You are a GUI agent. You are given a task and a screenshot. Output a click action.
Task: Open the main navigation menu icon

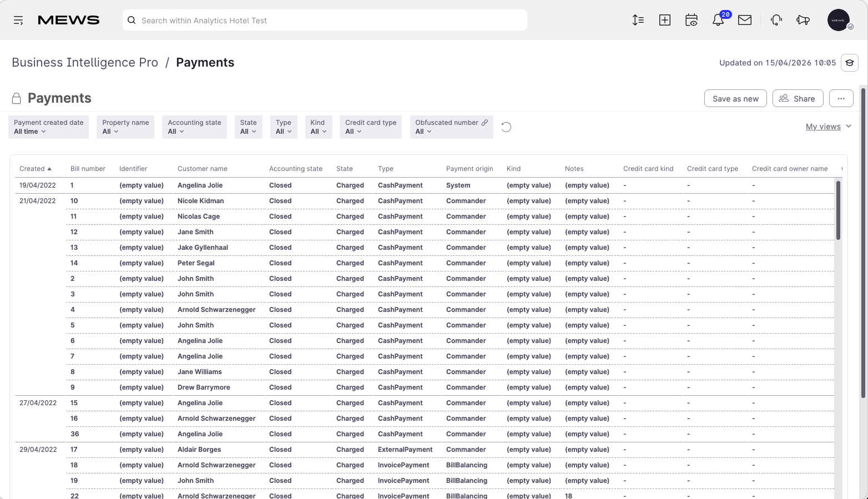click(x=18, y=21)
